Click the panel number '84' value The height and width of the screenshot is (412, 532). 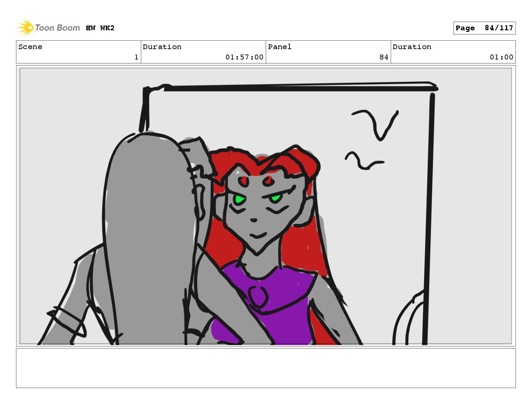pos(384,57)
